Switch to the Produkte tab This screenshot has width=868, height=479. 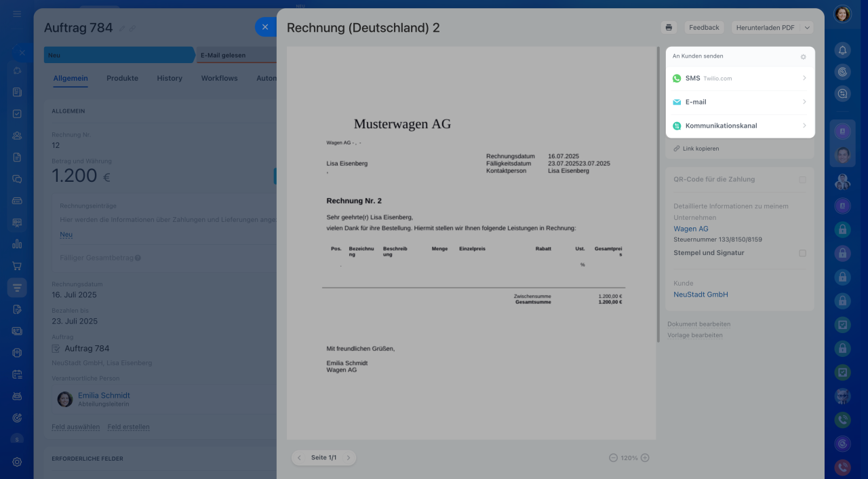pos(122,79)
